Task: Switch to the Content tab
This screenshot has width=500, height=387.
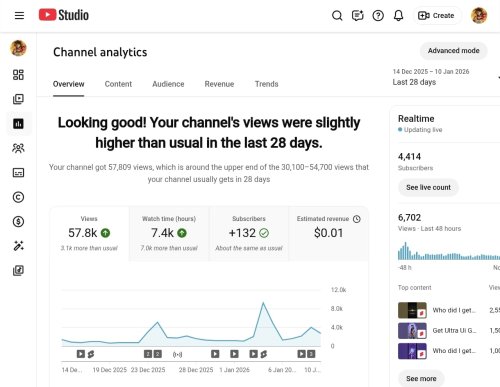Action: 118,84
